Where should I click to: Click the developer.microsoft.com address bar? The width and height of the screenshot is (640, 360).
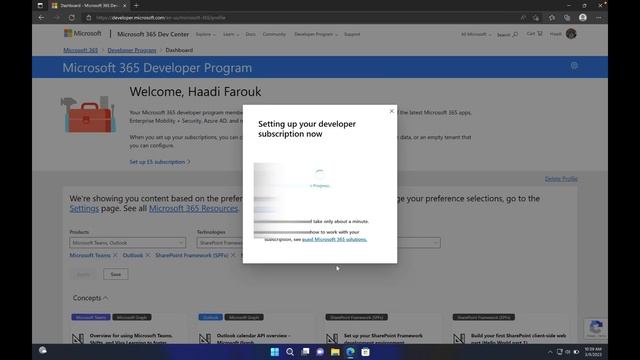(302, 18)
